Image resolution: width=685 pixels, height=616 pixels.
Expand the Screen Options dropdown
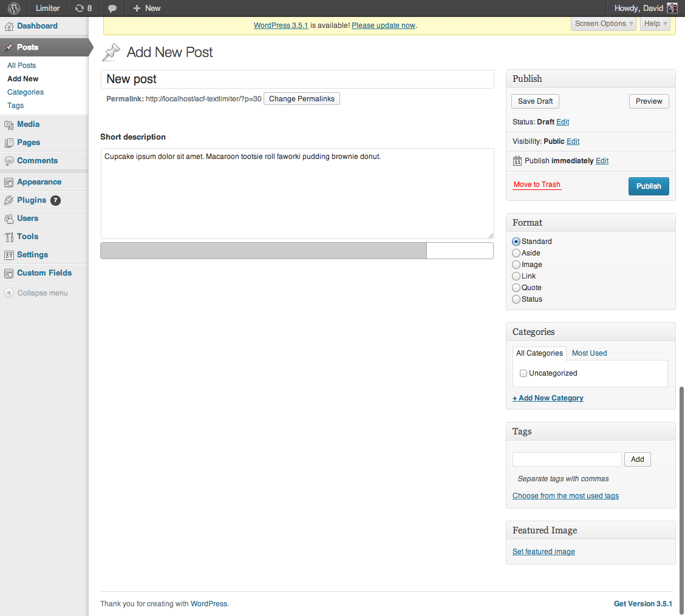604,24
